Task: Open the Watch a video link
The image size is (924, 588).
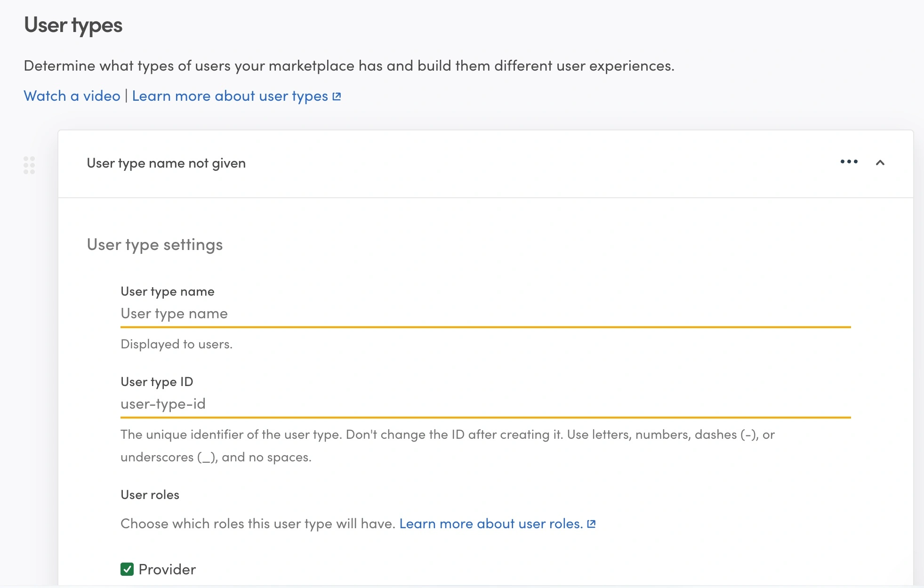Action: click(72, 96)
